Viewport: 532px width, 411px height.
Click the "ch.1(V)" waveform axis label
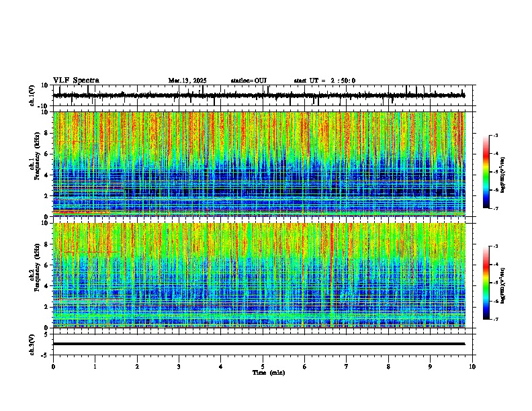(32, 95)
